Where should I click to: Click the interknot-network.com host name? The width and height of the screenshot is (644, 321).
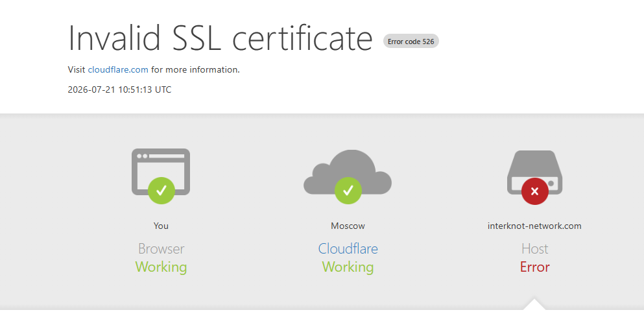(534, 226)
